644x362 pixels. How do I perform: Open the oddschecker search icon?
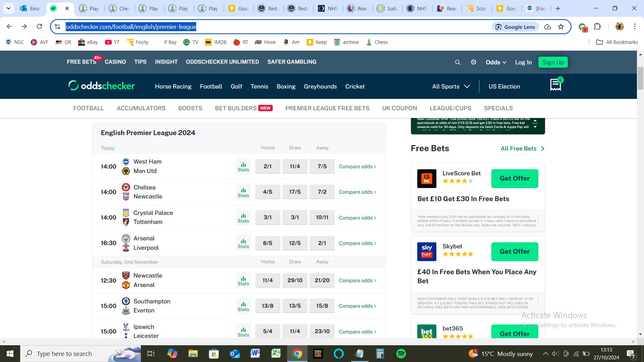coord(458,62)
